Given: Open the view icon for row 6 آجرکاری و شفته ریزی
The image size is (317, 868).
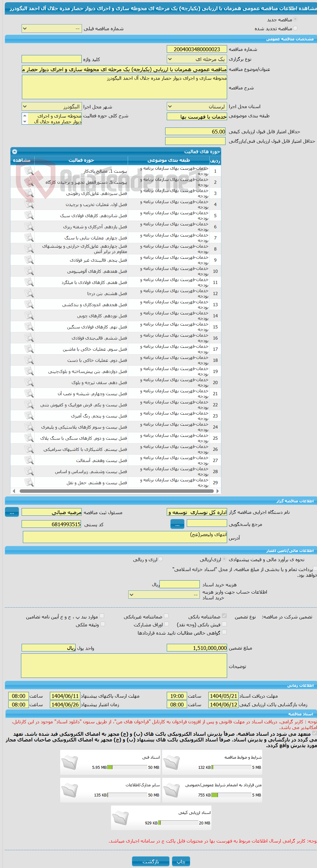Looking at the screenshot, I should pos(29,226).
